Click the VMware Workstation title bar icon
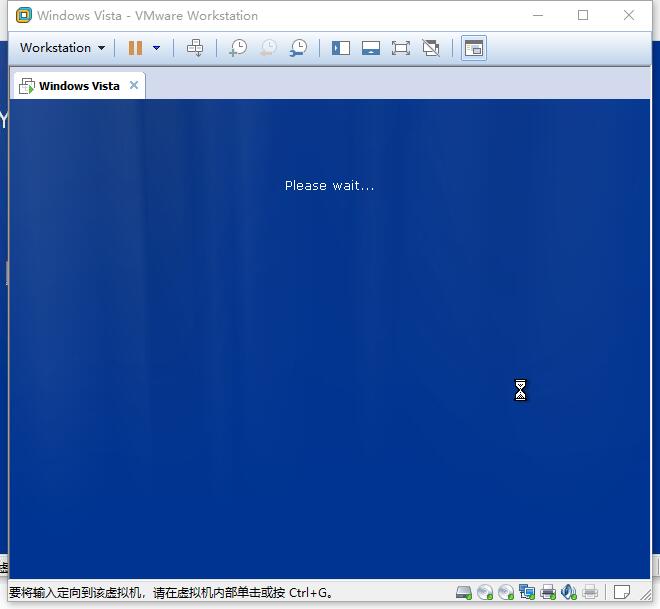 click(24, 16)
